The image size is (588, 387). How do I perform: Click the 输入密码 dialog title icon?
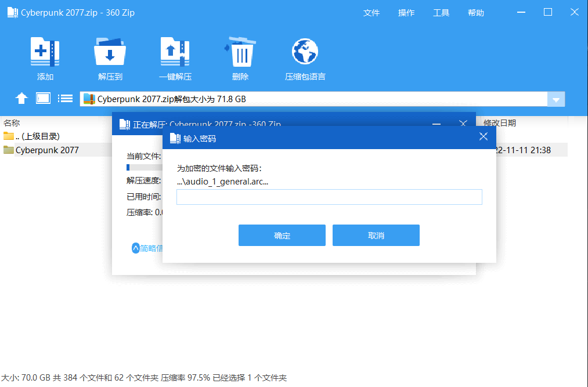click(x=175, y=138)
